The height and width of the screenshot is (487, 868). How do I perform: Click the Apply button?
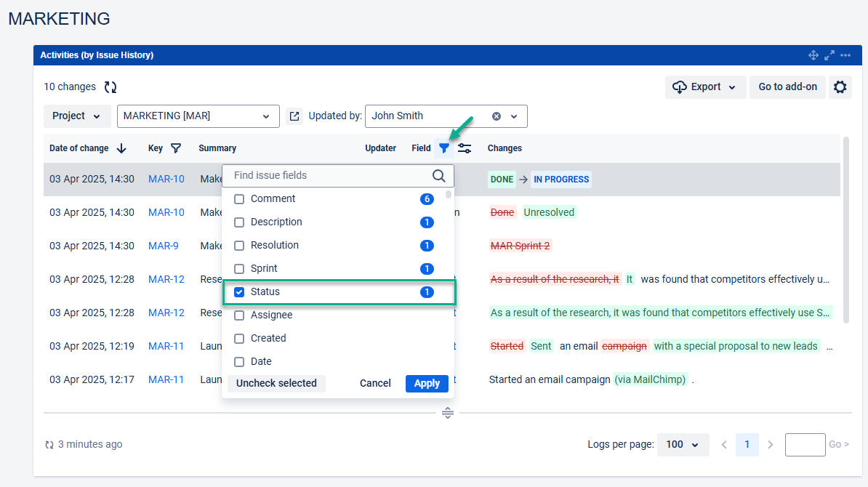427,384
